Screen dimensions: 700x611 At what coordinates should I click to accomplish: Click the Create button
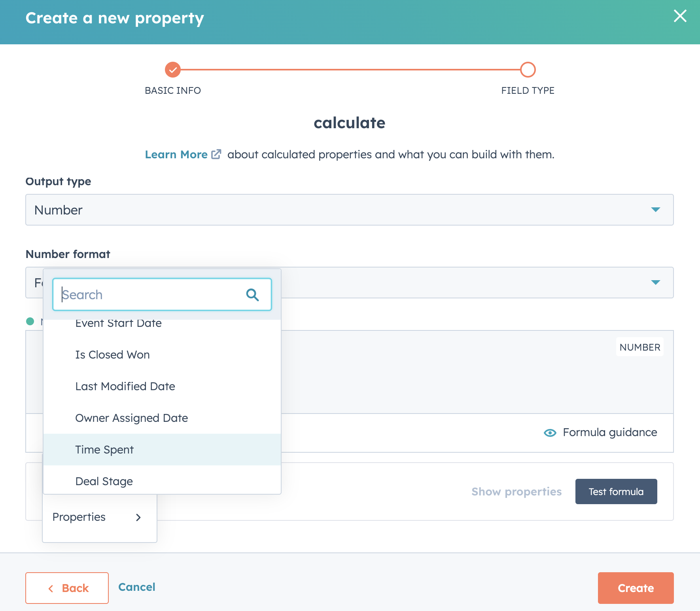tap(635, 588)
